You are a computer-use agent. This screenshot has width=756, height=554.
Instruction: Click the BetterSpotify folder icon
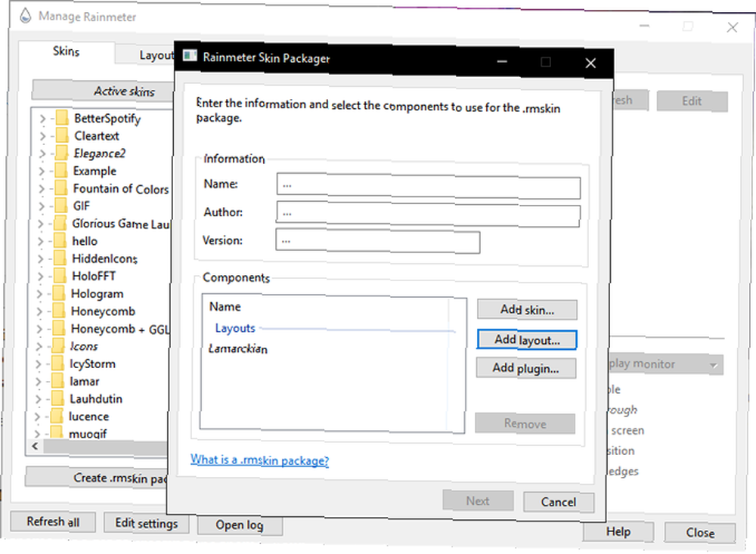(61, 118)
